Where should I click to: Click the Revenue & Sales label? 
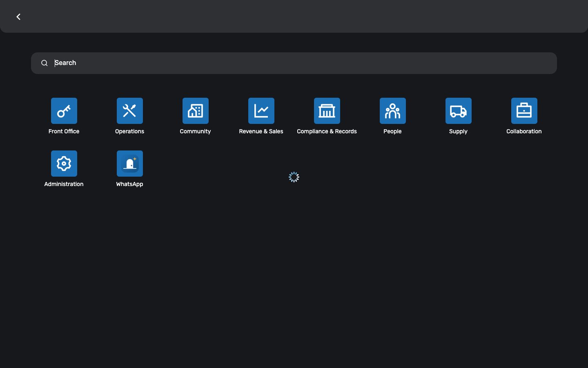(261, 131)
